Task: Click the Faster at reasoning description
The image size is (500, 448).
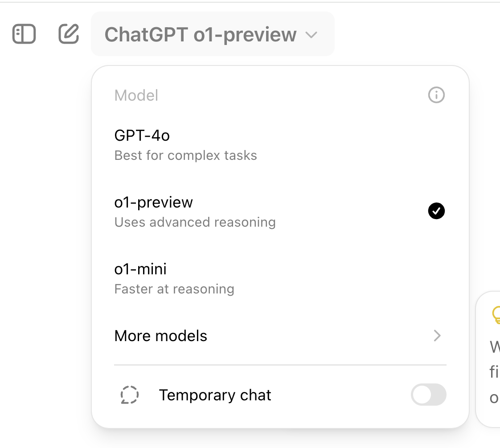Action: [x=174, y=289]
